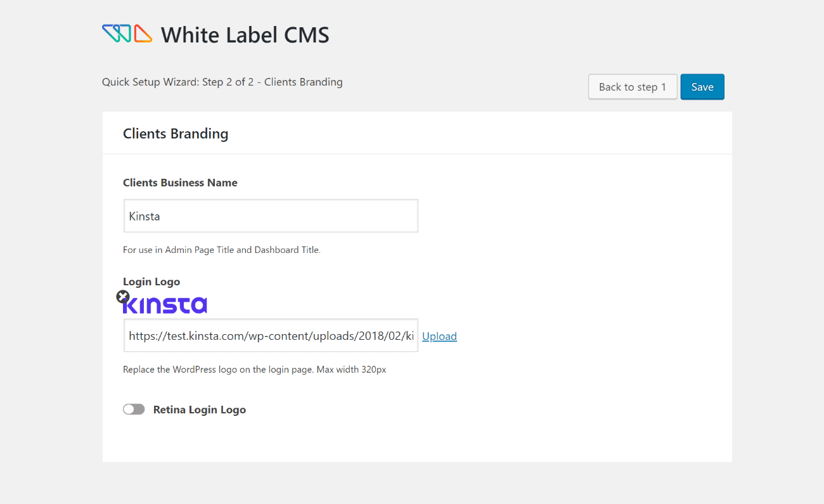
Task: Click inside the Clients Business Name field
Action: coord(271,216)
